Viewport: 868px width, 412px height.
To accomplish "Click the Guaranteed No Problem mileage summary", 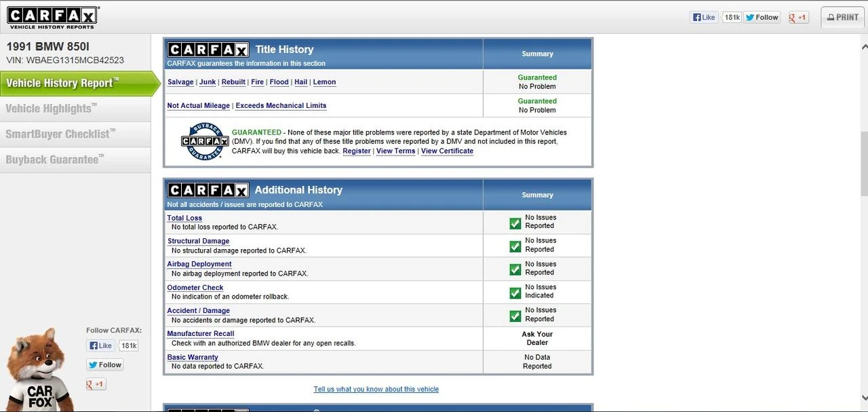I will pos(537,105).
